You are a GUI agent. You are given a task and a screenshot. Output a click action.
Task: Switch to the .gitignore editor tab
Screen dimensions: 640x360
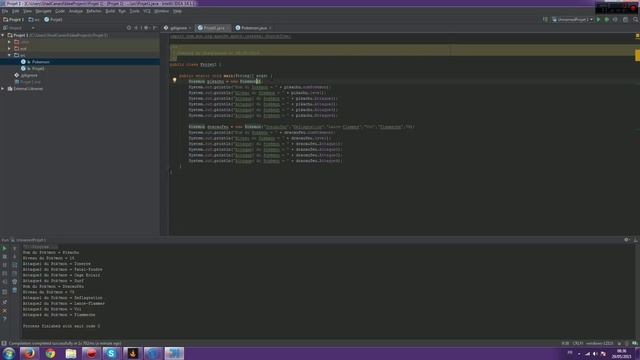[178, 28]
